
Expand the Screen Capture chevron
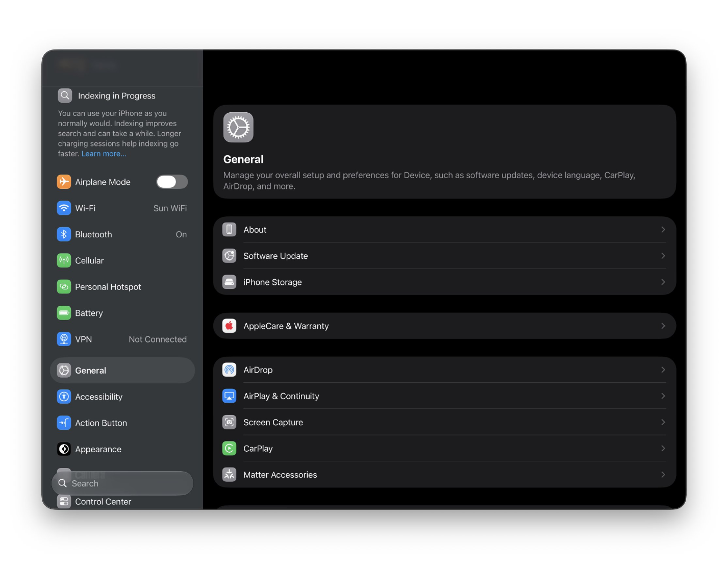[663, 422]
